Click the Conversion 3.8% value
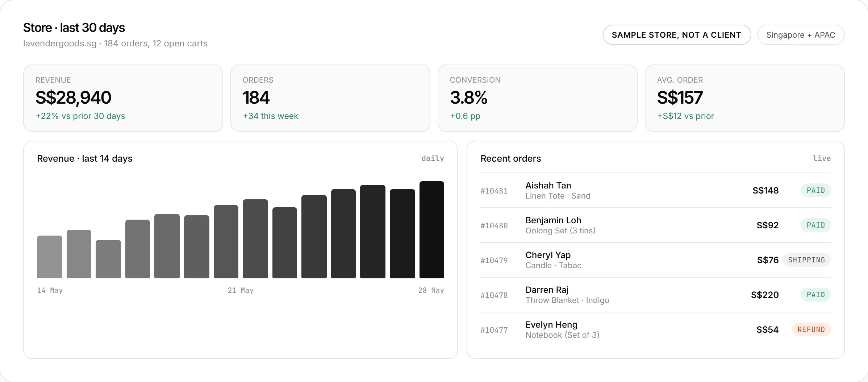The image size is (868, 382). click(468, 97)
